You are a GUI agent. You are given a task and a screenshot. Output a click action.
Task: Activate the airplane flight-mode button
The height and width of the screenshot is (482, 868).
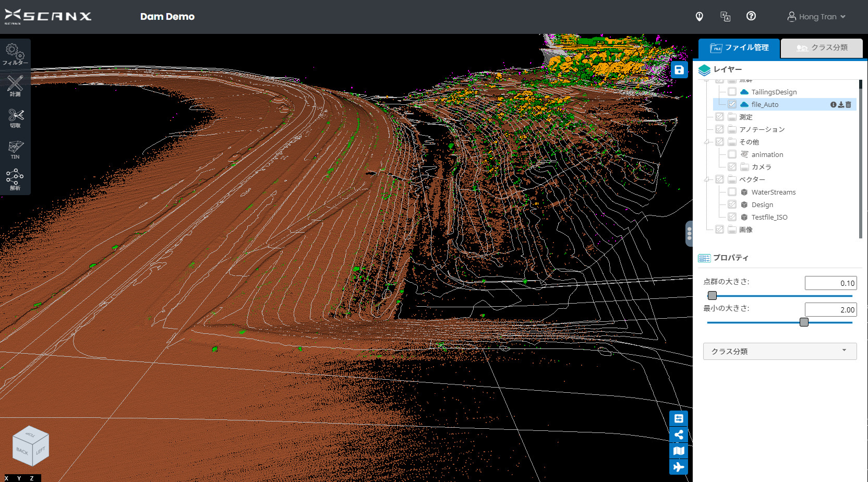click(x=679, y=467)
